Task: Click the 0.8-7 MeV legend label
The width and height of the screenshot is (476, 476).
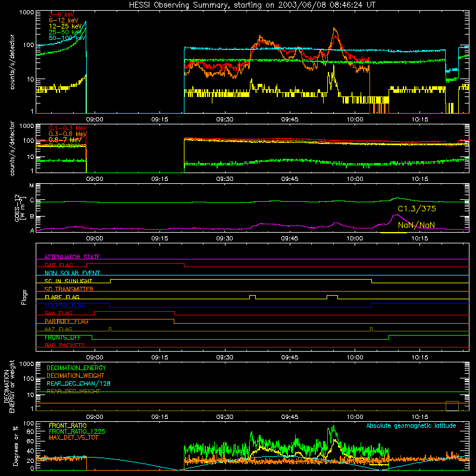Action: (65, 140)
